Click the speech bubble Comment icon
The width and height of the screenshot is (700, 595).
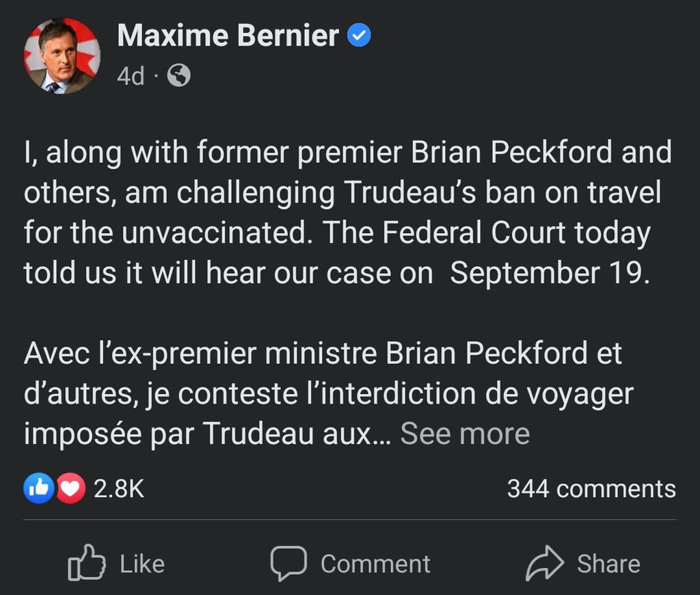point(290,564)
